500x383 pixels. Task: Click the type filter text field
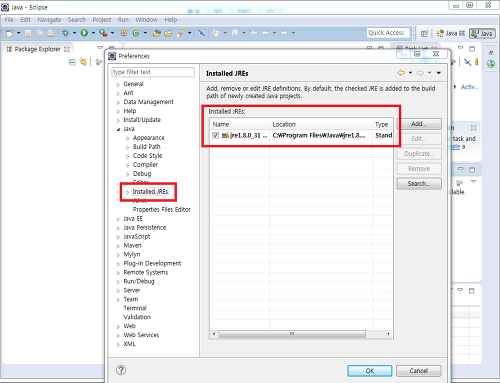pyautogui.click(x=153, y=72)
